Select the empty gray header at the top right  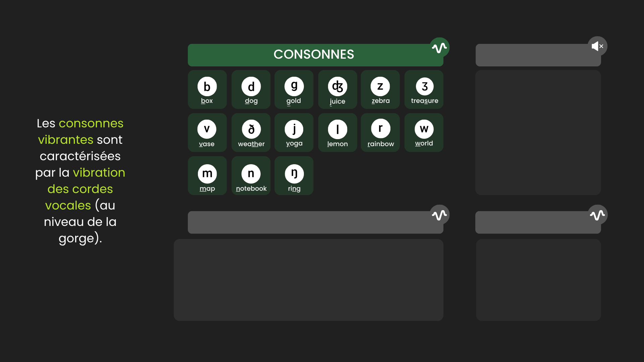pos(533,55)
